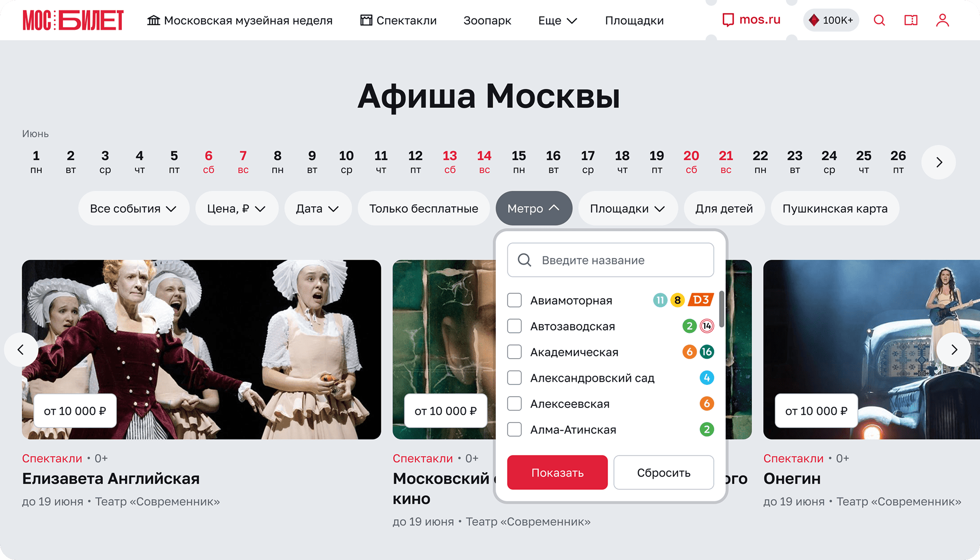The height and width of the screenshot is (560, 980).
Task: Tick the Александровский сад checkbox
Action: point(514,378)
